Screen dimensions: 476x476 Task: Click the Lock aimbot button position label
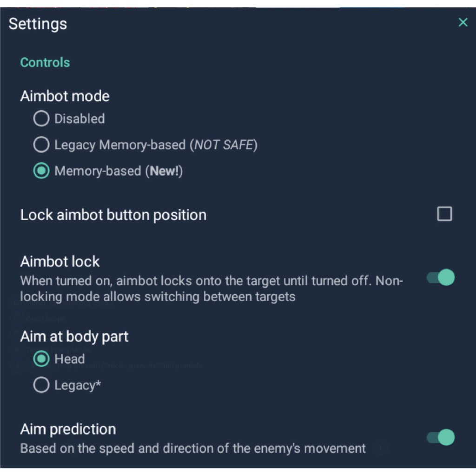tap(113, 215)
